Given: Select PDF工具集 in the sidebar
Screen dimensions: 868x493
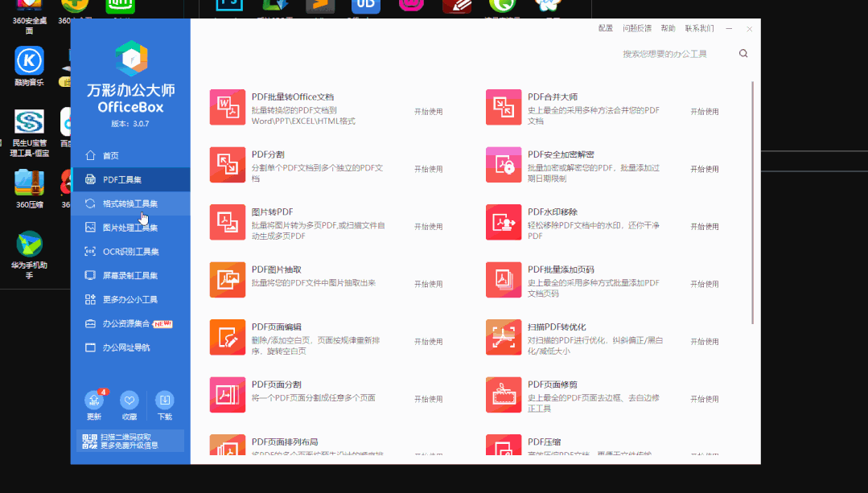Looking at the screenshot, I should (130, 179).
